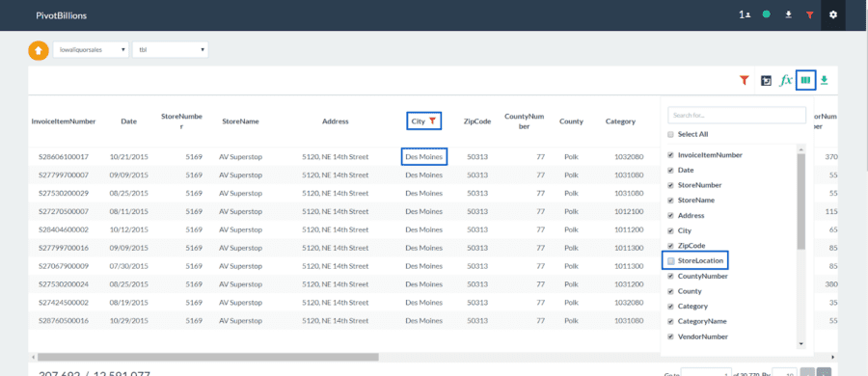Click the column list scroll up arrow
This screenshot has width=868, height=376.
click(x=801, y=149)
